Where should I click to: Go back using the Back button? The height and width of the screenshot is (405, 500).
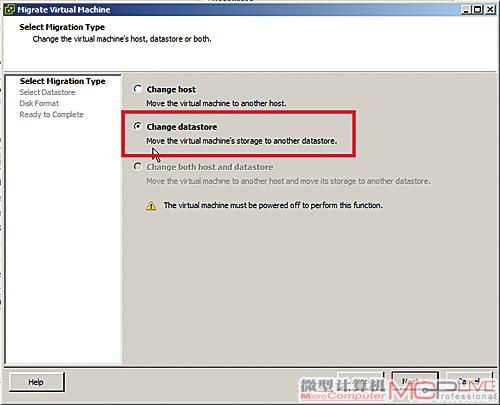361,381
